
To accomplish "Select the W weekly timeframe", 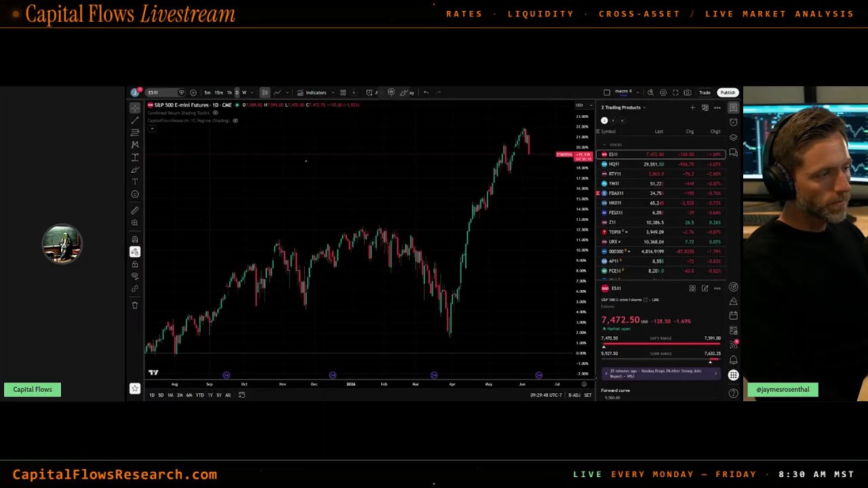I will coord(244,92).
